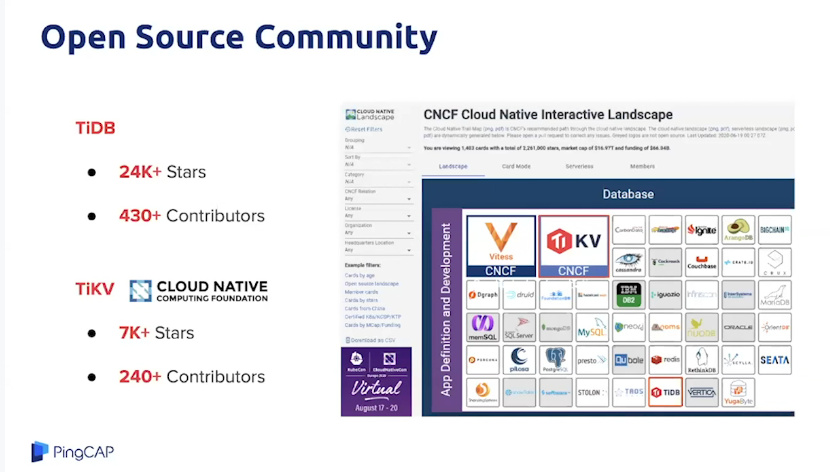Click the SEATA project card
Viewport: 830px width, 472px height.
click(x=775, y=359)
